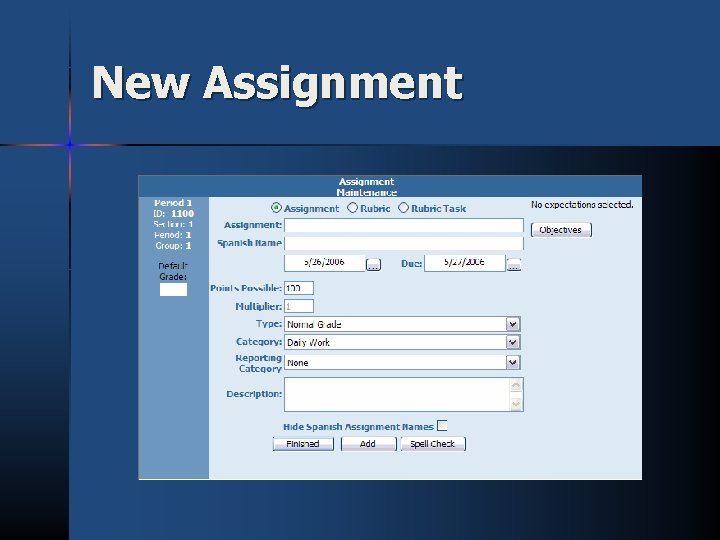This screenshot has width=720, height=540.
Task: Open the date picker beside the Due date field
Action: pyautogui.click(x=514, y=264)
